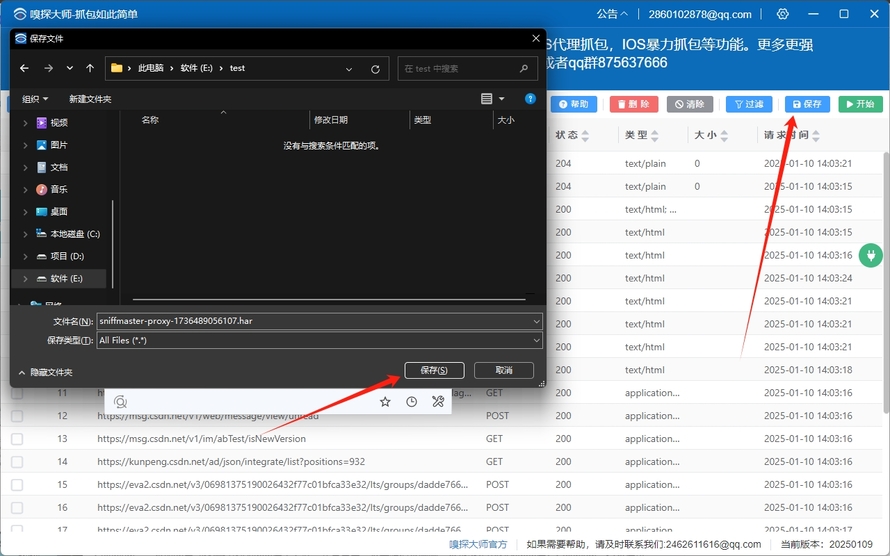This screenshot has width=890, height=556.
Task: Click the green plug floating icon
Action: (x=869, y=256)
